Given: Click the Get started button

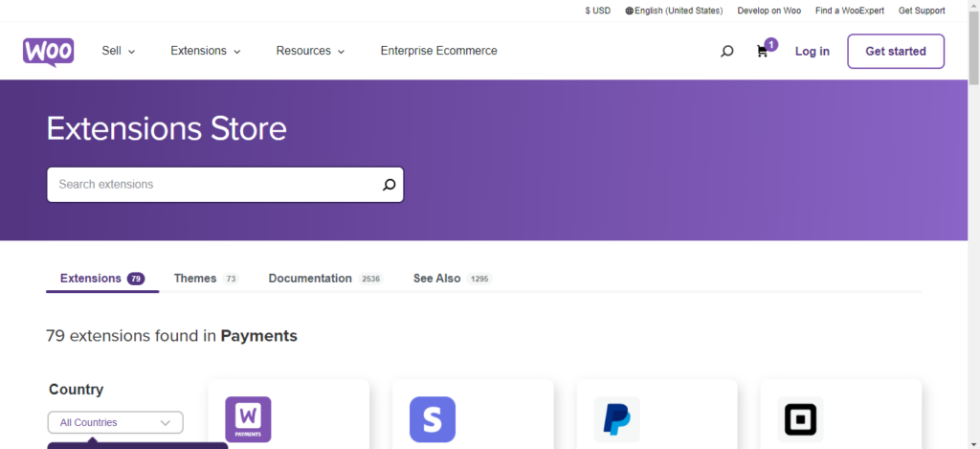Looking at the screenshot, I should (x=896, y=52).
